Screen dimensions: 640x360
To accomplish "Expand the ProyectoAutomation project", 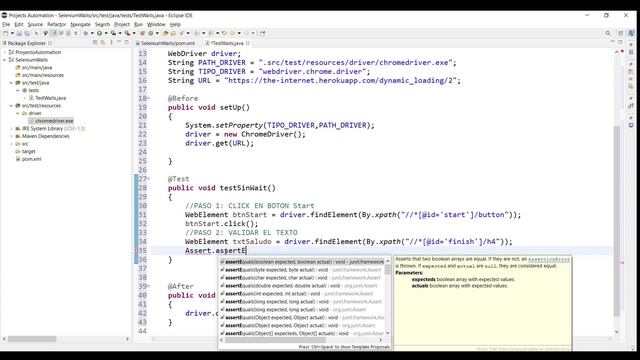I will [5, 52].
